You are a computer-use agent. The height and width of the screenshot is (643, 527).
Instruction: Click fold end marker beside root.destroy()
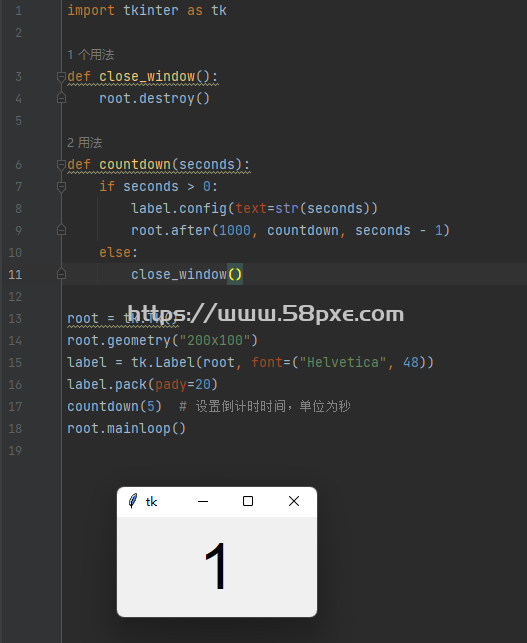click(x=61, y=98)
